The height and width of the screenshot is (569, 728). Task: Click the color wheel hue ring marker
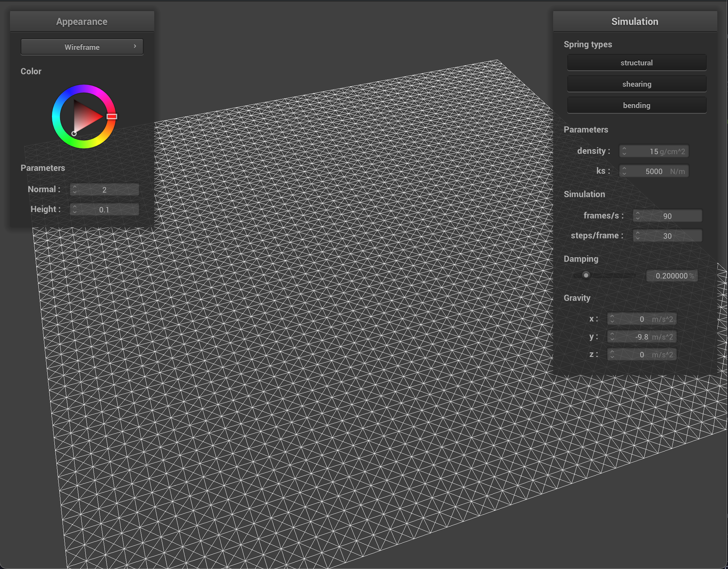112,116
